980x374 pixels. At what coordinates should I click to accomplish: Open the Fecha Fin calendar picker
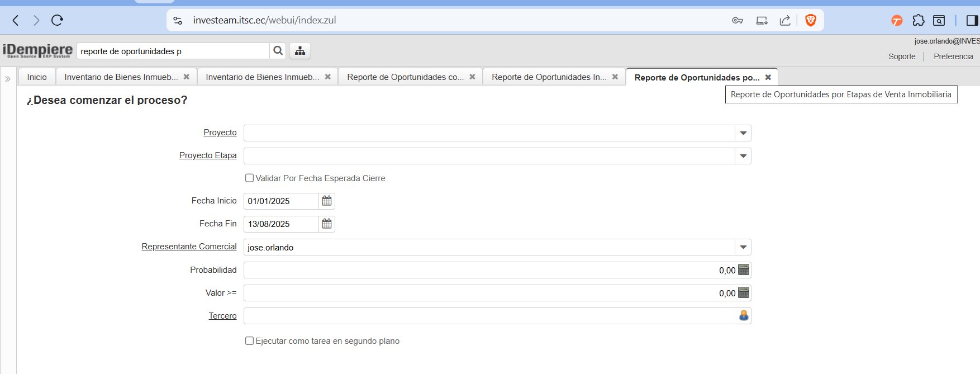tap(327, 224)
